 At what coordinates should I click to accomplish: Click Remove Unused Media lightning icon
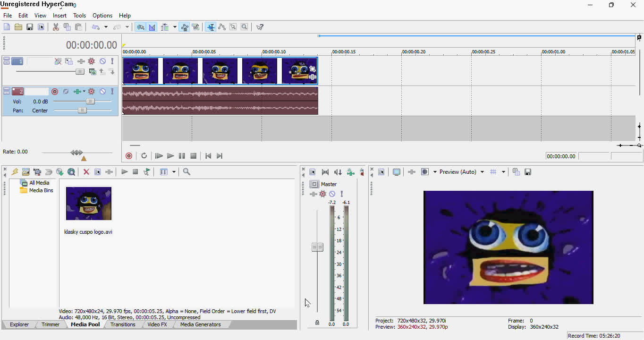coord(15,172)
